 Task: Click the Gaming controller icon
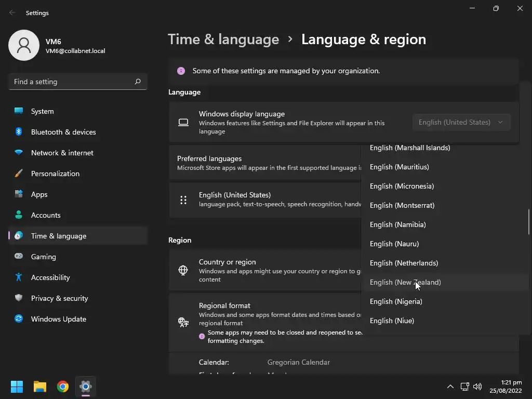click(19, 256)
